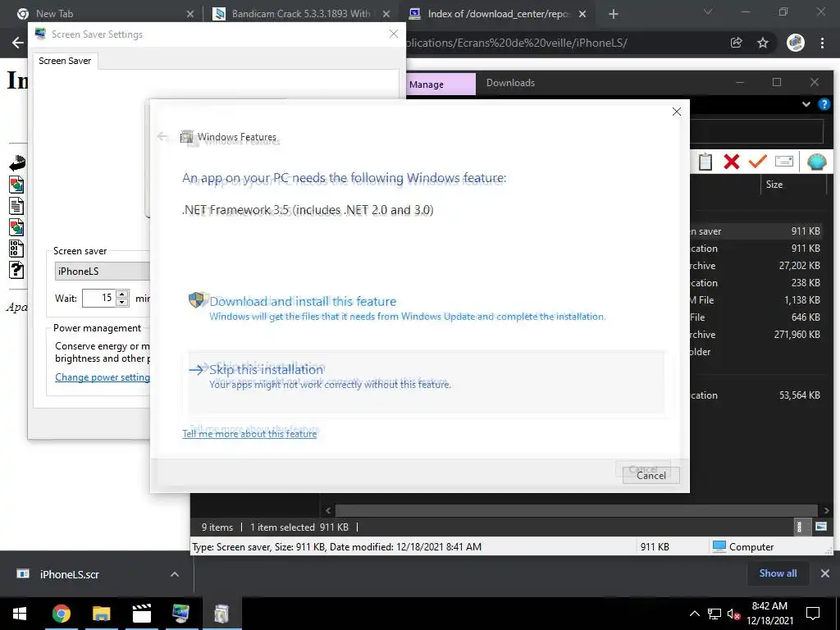The image size is (840, 630).
Task: Click the Windows Features title icon
Action: click(x=186, y=137)
